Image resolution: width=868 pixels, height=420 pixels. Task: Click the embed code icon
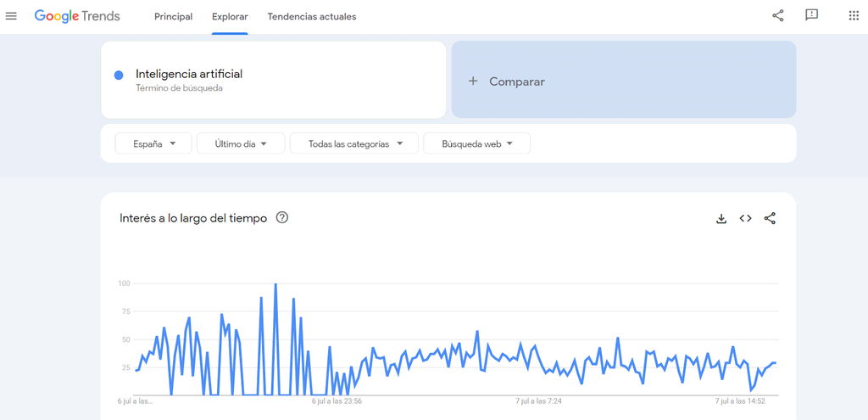[745, 218]
